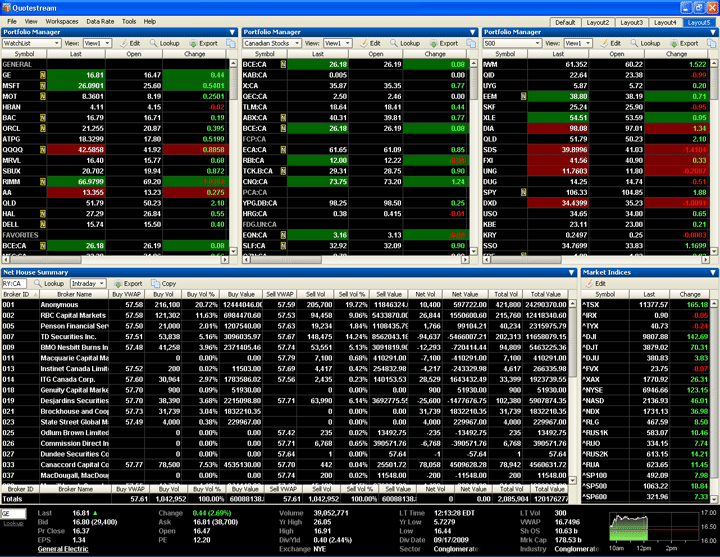Sort WatchList by Last column header
This screenshot has height=557, width=720.
76,54
